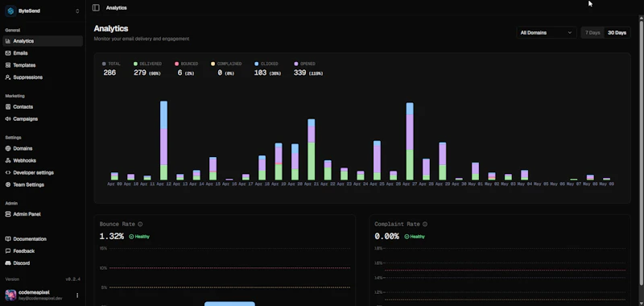Click the 0.00% complaint rate value

tap(386, 237)
